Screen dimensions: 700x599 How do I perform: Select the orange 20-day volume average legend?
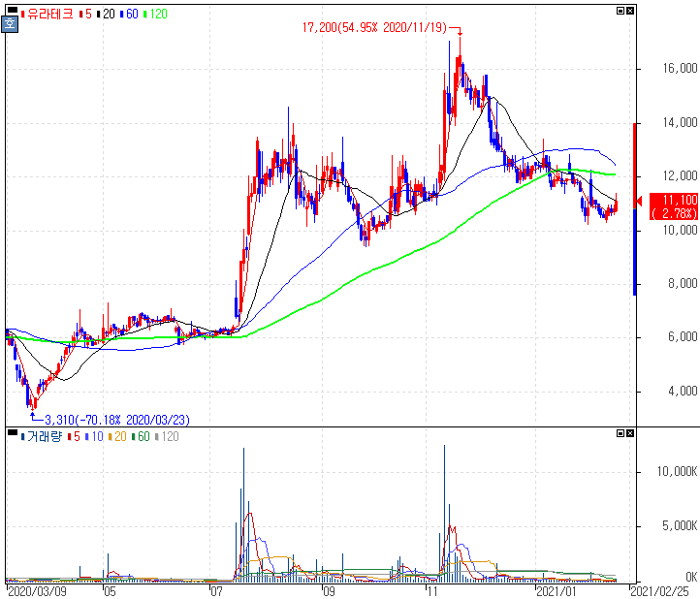click(117, 436)
